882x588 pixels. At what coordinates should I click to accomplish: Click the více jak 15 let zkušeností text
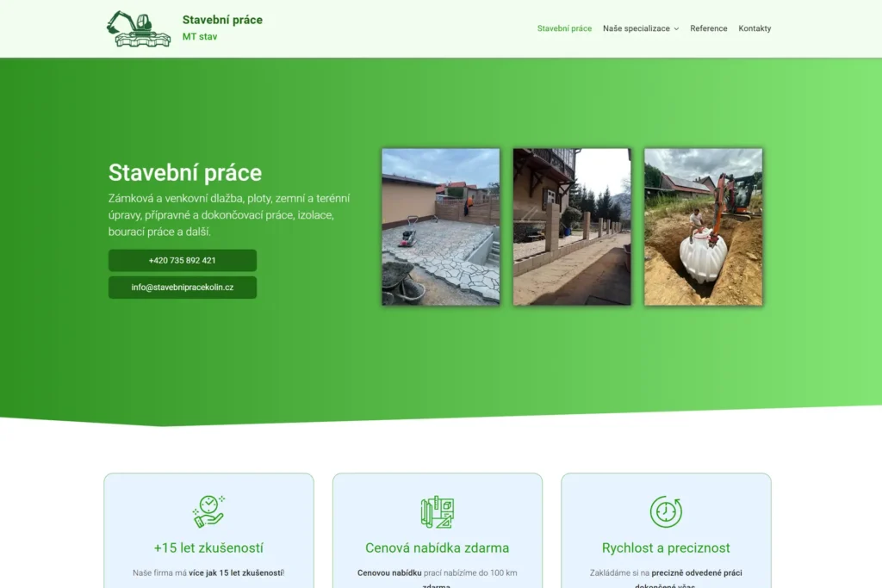(236, 573)
